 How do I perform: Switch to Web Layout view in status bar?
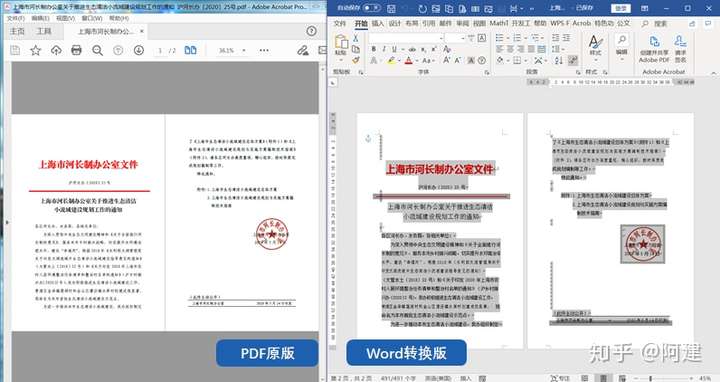tap(622, 378)
